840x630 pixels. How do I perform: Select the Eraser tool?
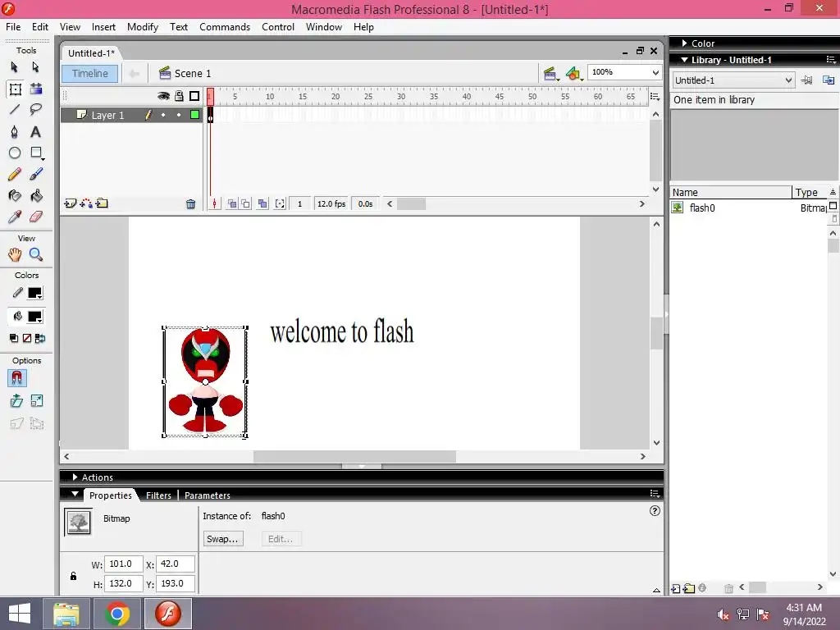pos(36,217)
